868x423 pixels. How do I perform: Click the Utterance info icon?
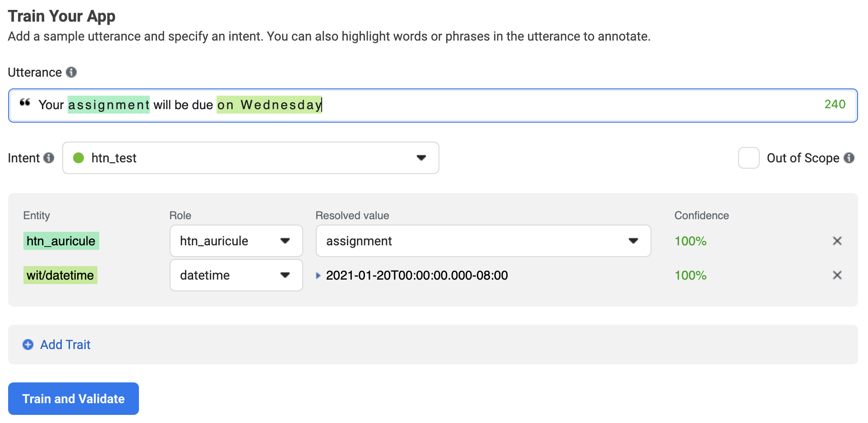71,72
